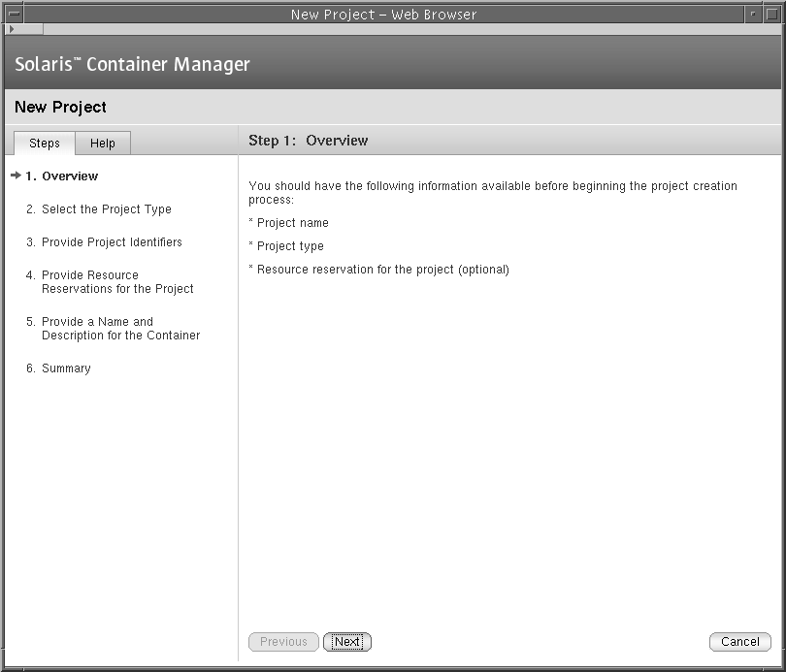Open the window menu icon in title bar

(14, 14)
